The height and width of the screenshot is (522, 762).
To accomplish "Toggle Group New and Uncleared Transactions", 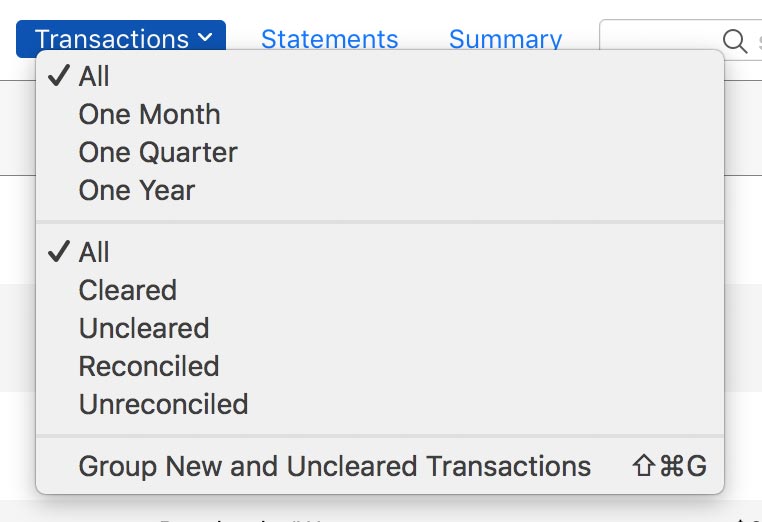I will click(x=334, y=467).
